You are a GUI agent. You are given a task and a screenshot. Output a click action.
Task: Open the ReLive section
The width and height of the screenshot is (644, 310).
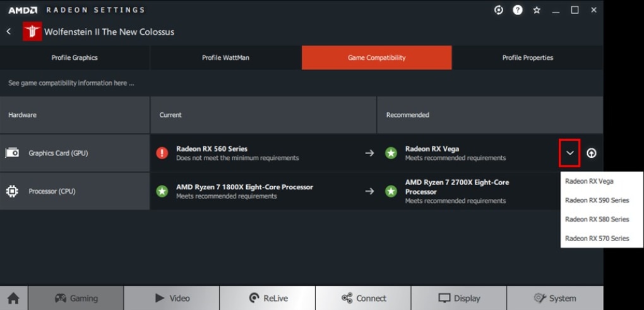(x=267, y=298)
